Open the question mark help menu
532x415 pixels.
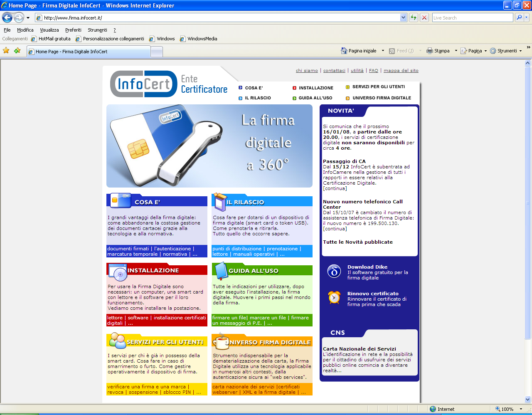[x=115, y=30]
